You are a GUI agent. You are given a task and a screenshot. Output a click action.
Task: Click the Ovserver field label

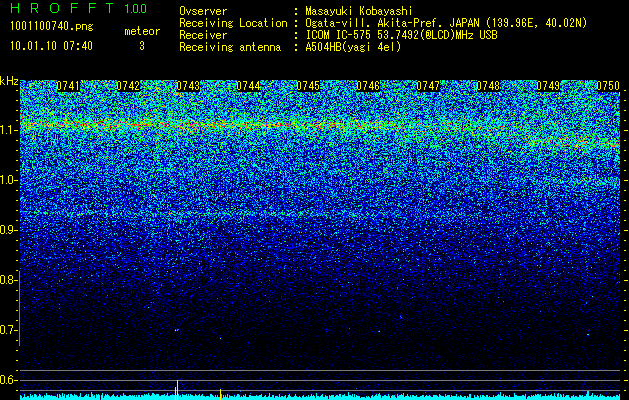click(203, 11)
